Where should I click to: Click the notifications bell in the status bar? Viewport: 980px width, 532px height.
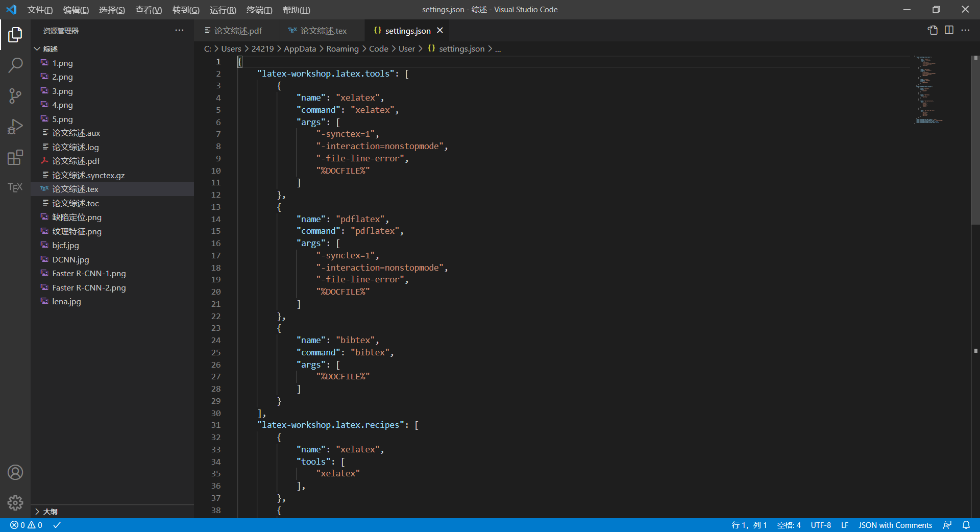[x=966, y=525]
